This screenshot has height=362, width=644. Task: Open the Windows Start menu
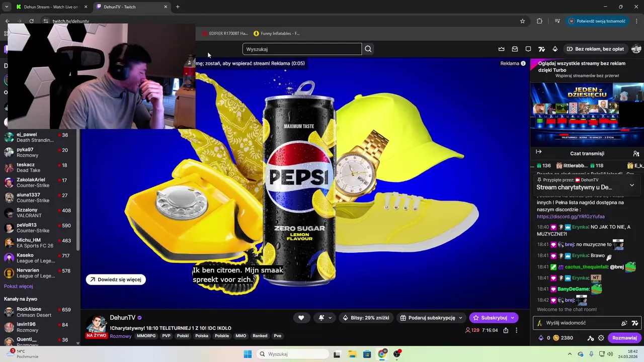pyautogui.click(x=248, y=354)
